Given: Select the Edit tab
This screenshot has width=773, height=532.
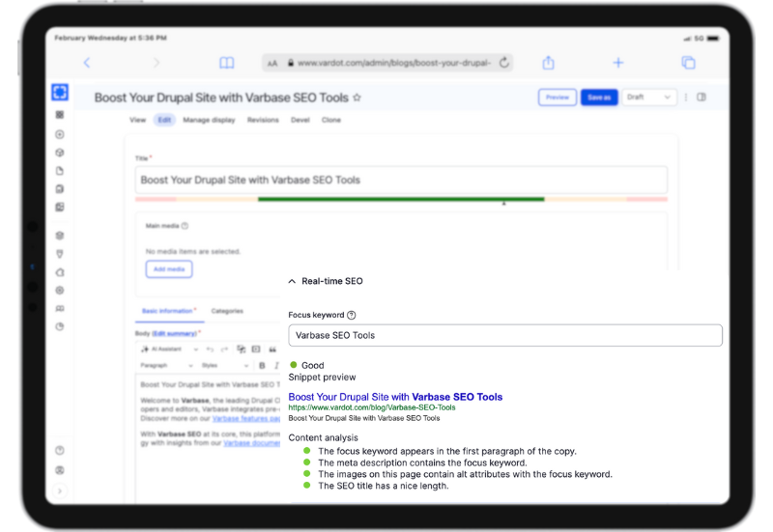Looking at the screenshot, I should 164,120.
